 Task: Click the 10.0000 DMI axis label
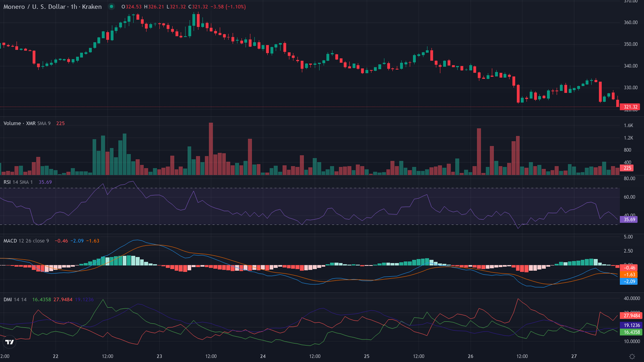coord(631,341)
